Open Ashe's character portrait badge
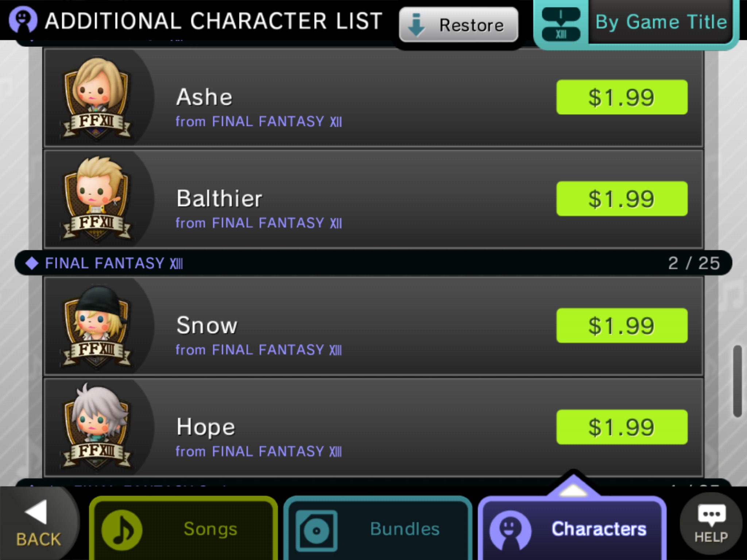 pos(97,97)
